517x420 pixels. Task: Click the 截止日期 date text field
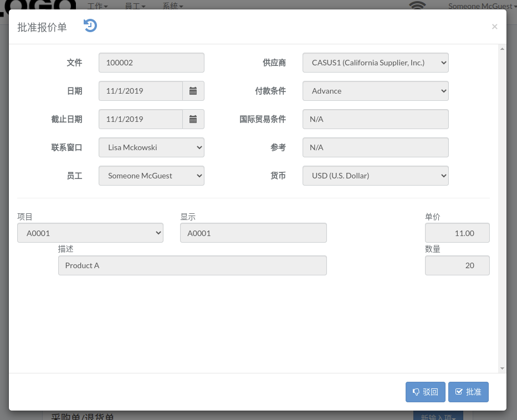point(141,119)
